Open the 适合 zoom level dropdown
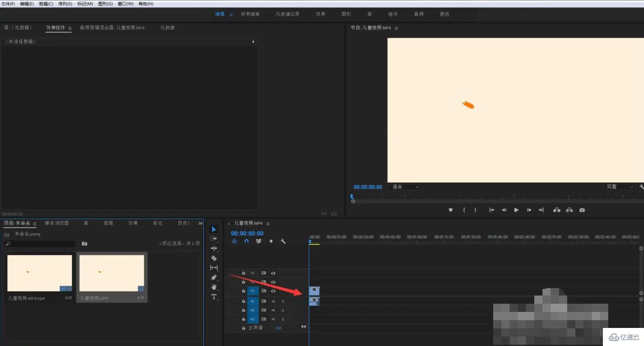 [x=405, y=187]
